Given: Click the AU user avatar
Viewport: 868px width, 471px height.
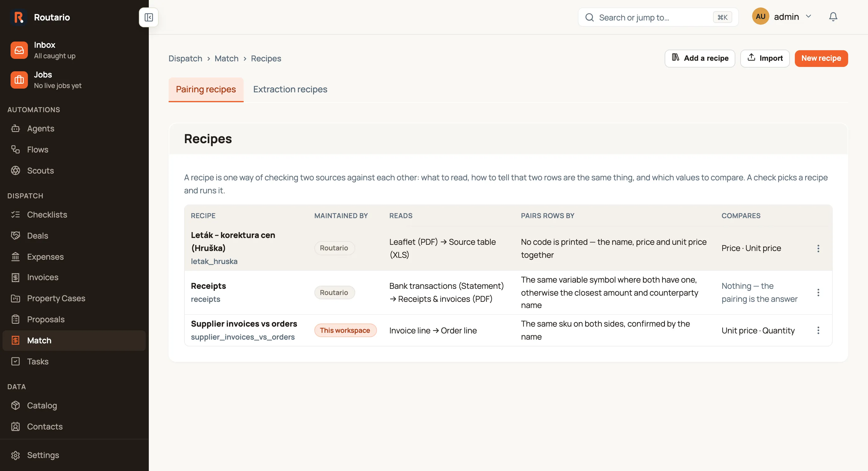Looking at the screenshot, I should tap(760, 16).
